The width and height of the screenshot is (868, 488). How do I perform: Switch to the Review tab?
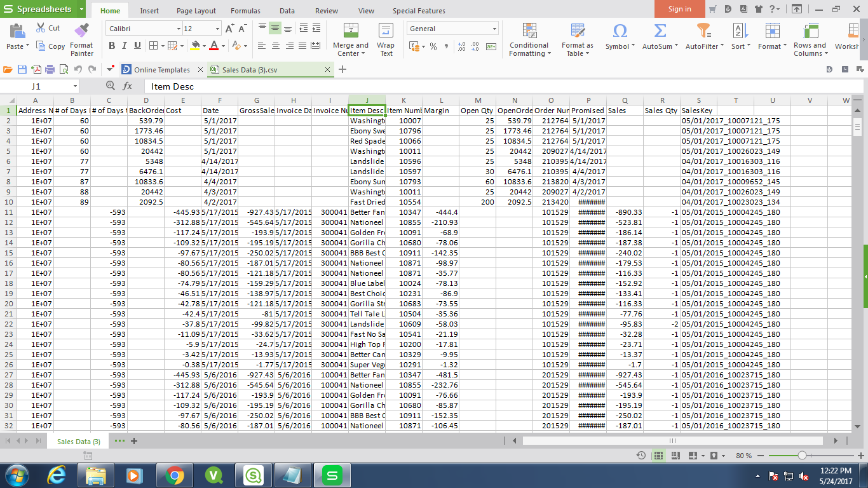point(327,11)
